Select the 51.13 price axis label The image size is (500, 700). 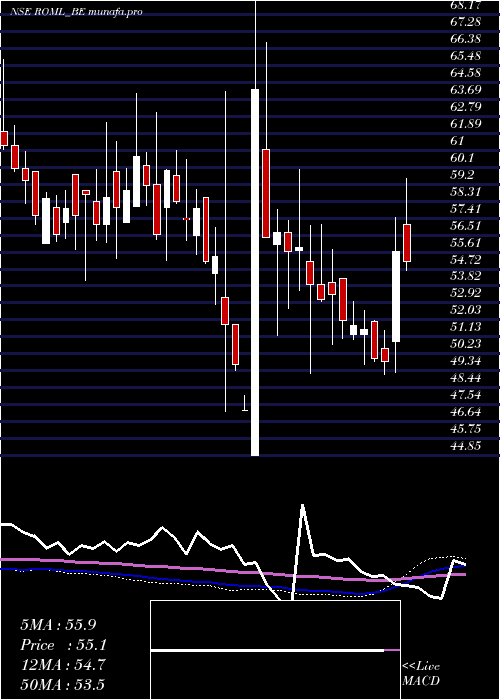tap(466, 327)
